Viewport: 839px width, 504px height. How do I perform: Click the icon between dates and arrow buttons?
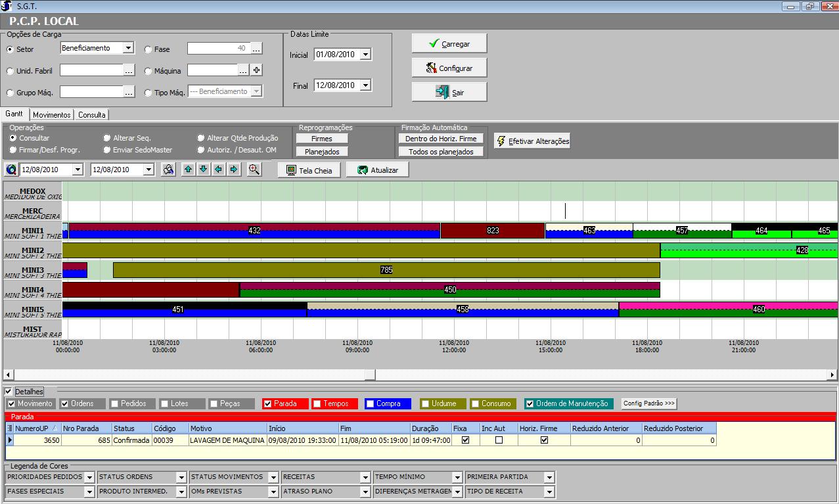point(168,170)
